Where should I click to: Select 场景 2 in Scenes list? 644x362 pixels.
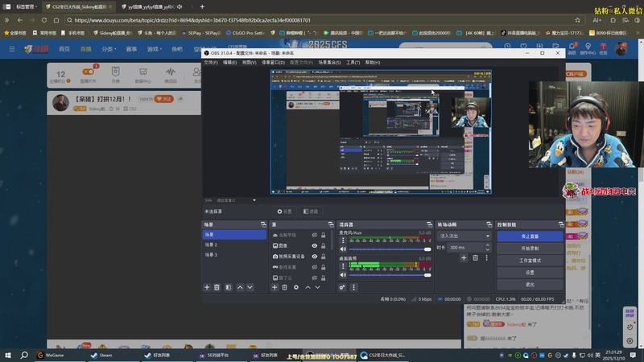coord(234,245)
